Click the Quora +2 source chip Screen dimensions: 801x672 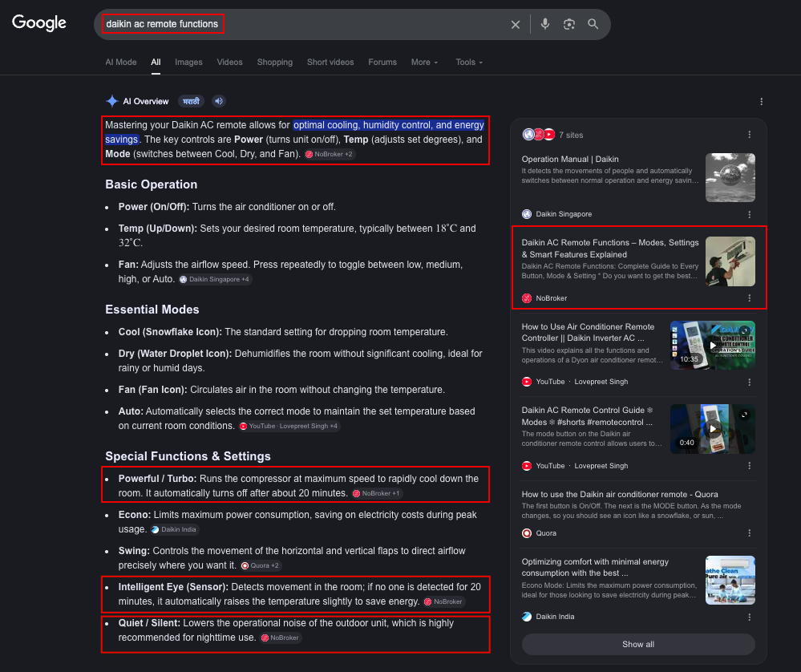261,565
